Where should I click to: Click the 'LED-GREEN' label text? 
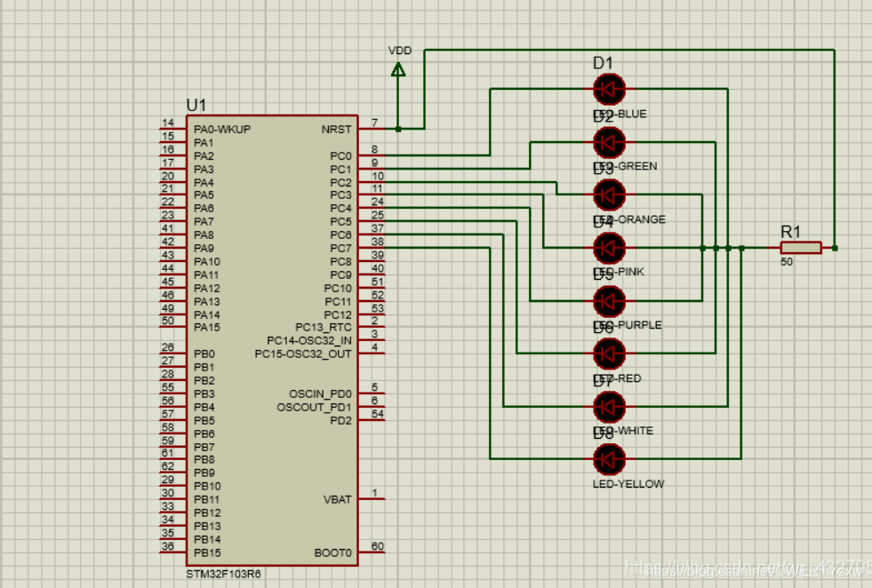pos(625,166)
